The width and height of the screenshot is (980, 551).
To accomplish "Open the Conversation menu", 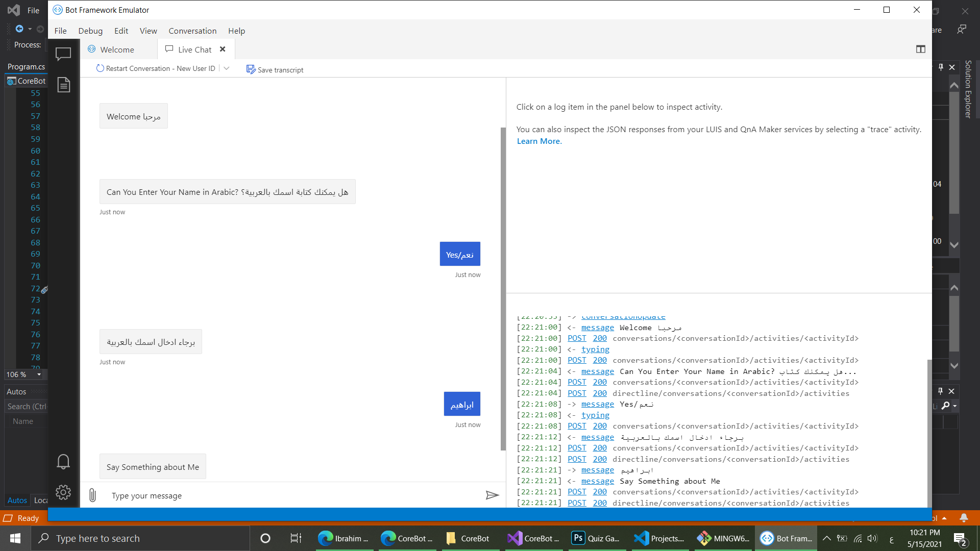I will pyautogui.click(x=192, y=31).
